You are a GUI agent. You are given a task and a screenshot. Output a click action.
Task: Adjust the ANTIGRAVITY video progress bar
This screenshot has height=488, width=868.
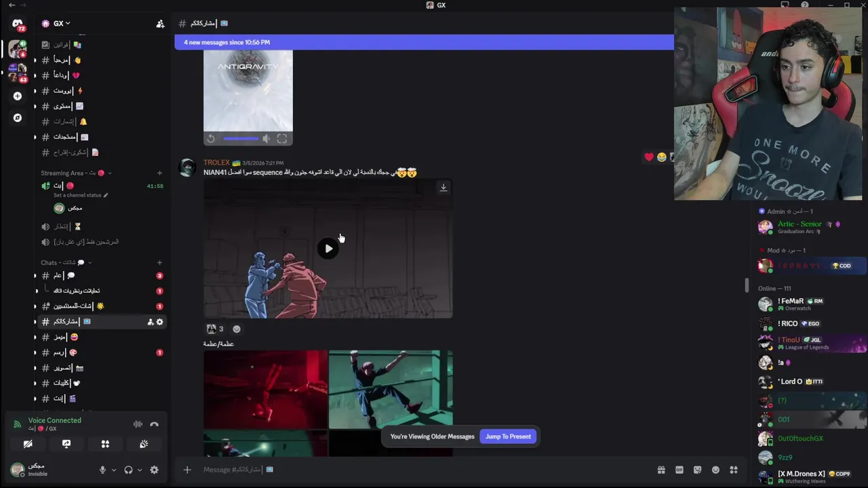(x=241, y=139)
